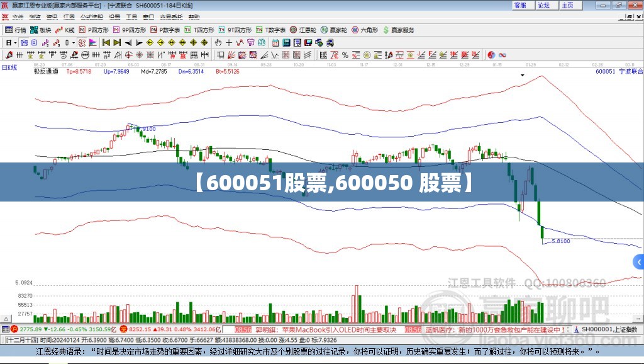Click the Up=7.9649 indicator value
The image size is (644, 364).
(x=116, y=71)
